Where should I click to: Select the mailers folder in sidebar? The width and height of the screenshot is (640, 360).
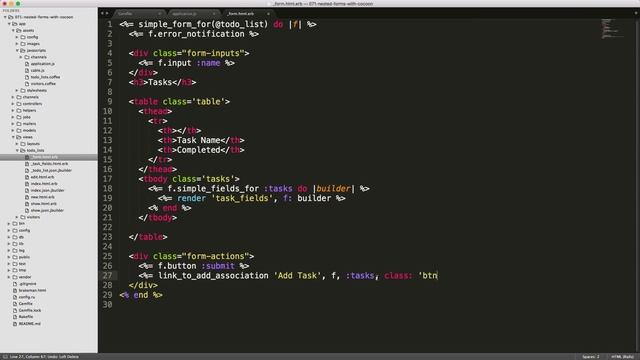tap(29, 124)
